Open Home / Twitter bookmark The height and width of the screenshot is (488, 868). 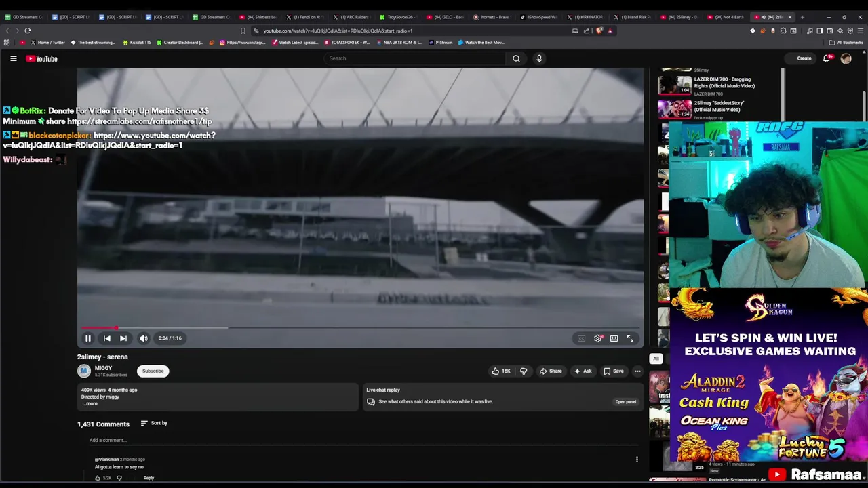coord(47,43)
